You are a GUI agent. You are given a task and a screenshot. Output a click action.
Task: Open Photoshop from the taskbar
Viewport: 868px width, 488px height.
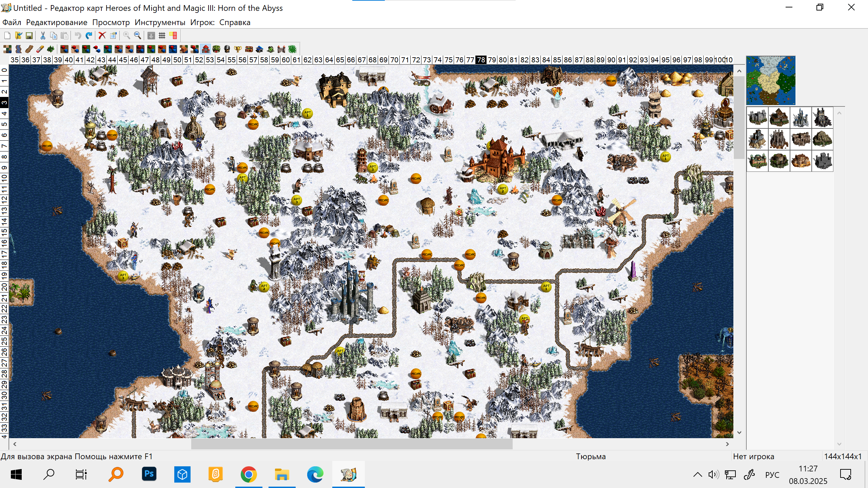tap(149, 474)
